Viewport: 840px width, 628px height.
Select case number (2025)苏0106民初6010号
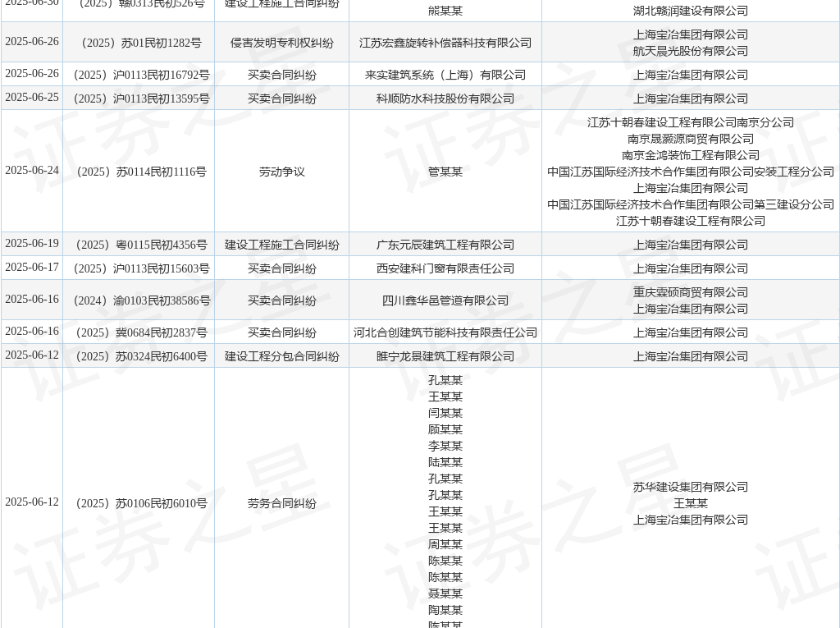click(x=139, y=503)
